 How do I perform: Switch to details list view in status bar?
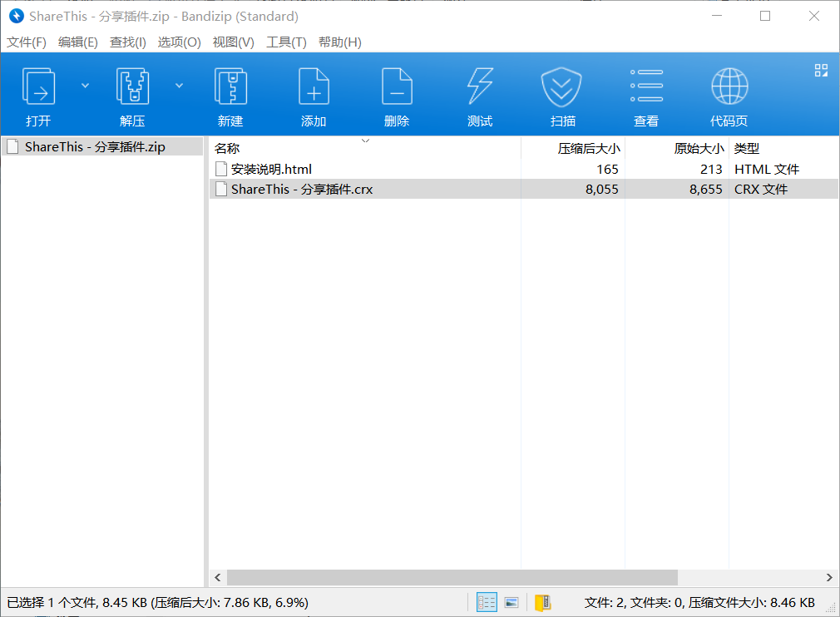487,603
